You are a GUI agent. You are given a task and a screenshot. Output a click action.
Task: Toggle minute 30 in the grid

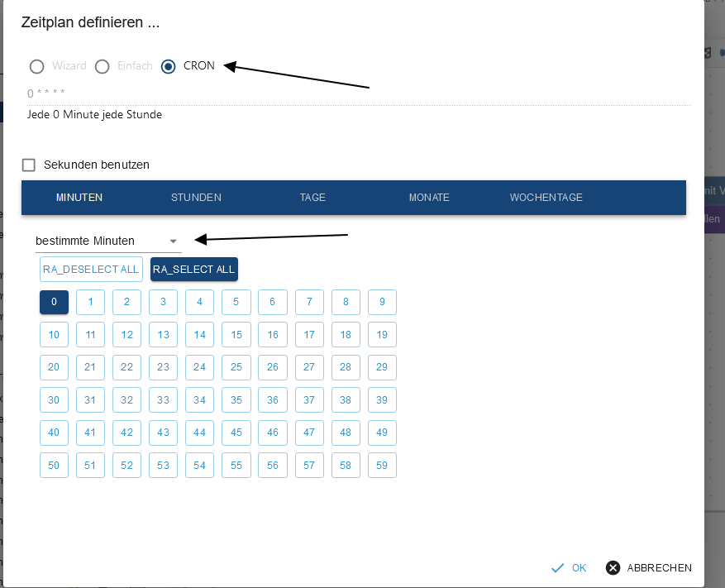pyautogui.click(x=54, y=400)
